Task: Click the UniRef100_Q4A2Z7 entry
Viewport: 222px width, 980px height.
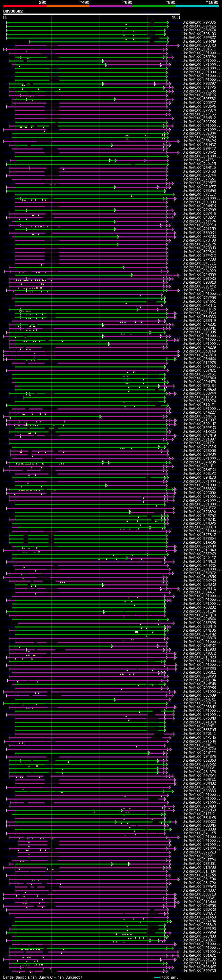Action: [199, 412]
